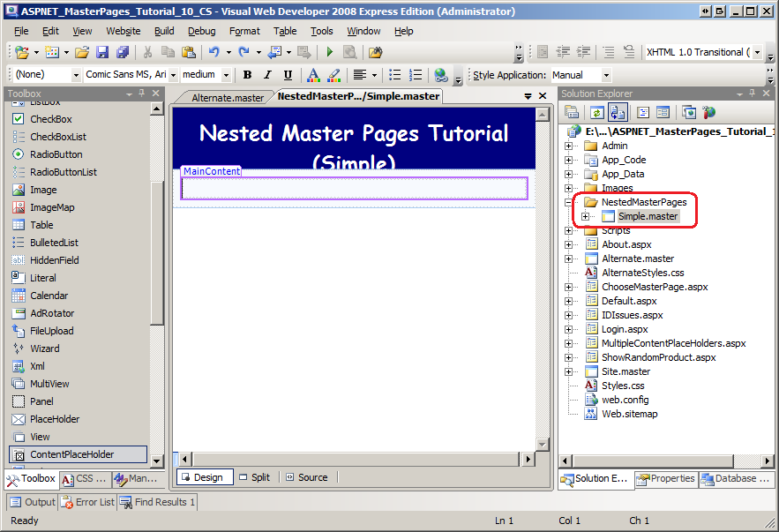Viewport: 779px width, 532px height.
Task: Open the Website menu
Action: 123,31
